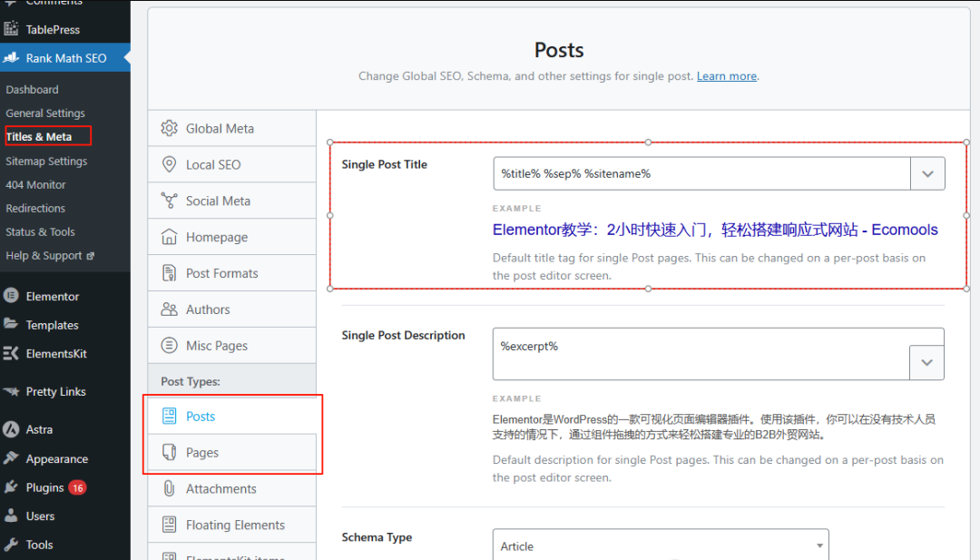Screen dimensions: 980x560
Task: Open Help & Support external link
Action: (49, 256)
